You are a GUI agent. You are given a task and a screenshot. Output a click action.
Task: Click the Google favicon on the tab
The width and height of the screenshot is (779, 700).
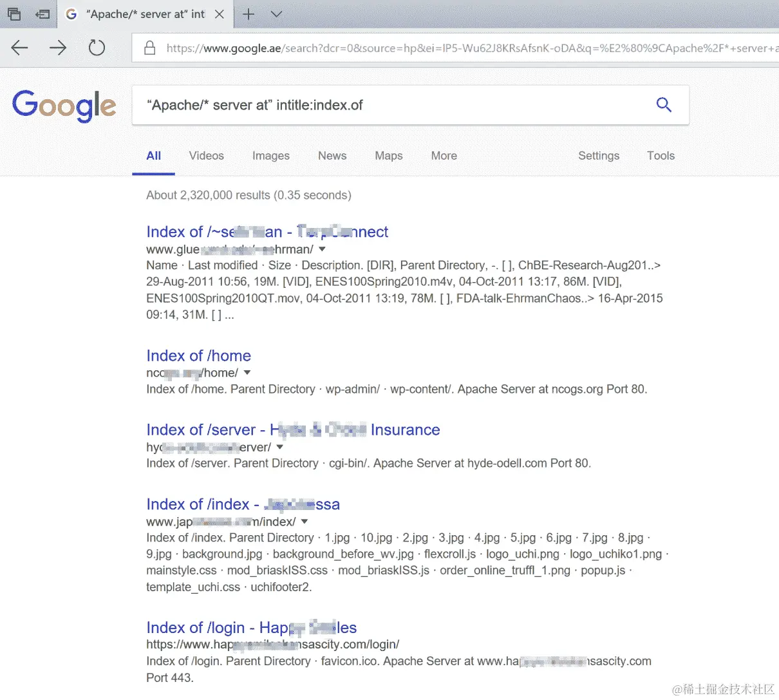(x=71, y=14)
